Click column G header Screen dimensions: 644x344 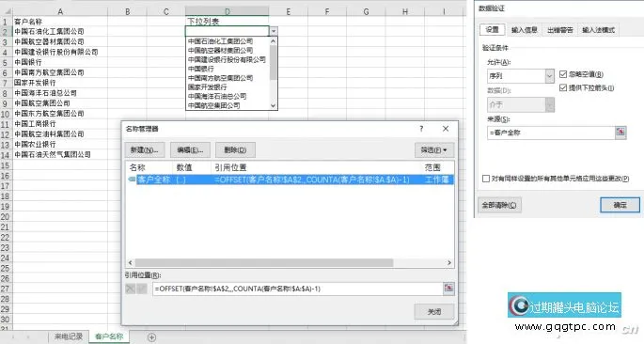pyautogui.click(x=366, y=11)
